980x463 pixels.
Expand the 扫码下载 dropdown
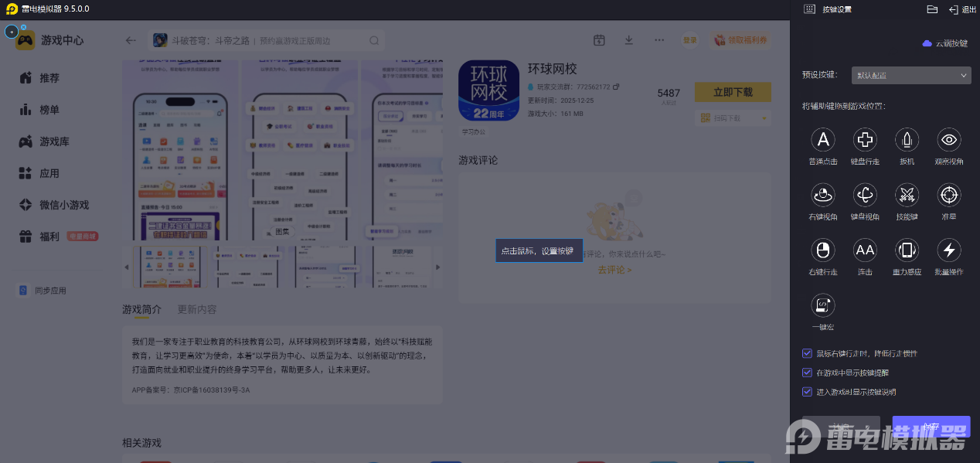click(x=733, y=117)
